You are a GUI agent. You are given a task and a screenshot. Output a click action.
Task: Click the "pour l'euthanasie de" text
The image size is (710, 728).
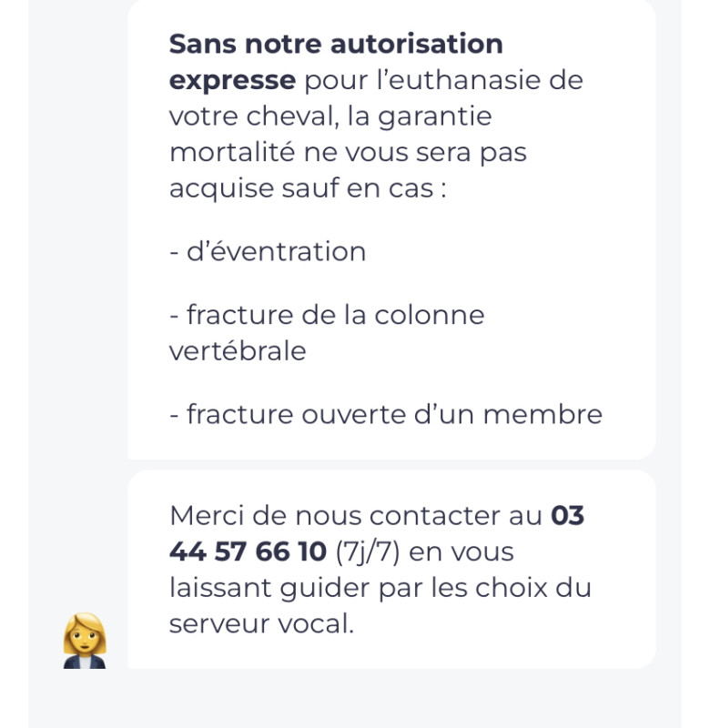point(443,80)
